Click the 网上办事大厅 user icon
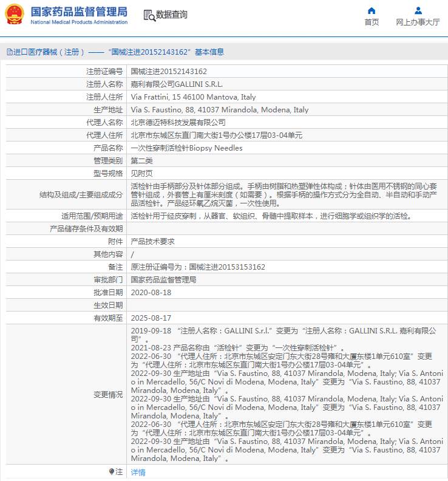 pyautogui.click(x=418, y=11)
